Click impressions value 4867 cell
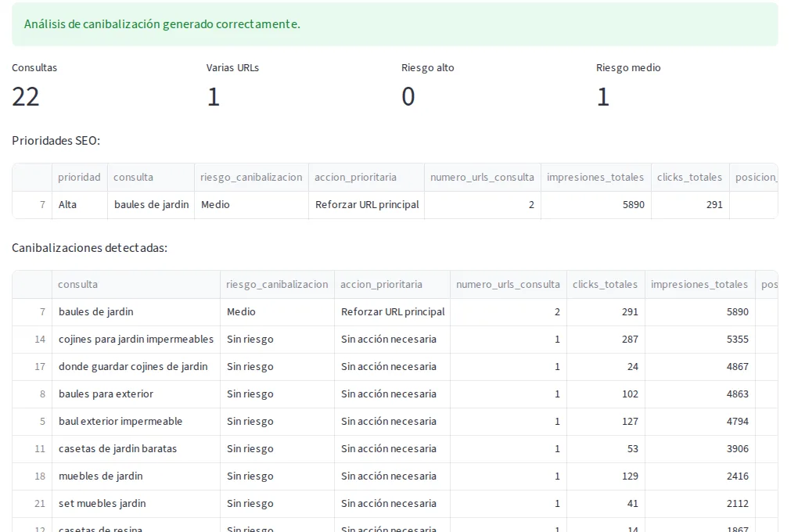Image resolution: width=798 pixels, height=532 pixels. (x=700, y=367)
